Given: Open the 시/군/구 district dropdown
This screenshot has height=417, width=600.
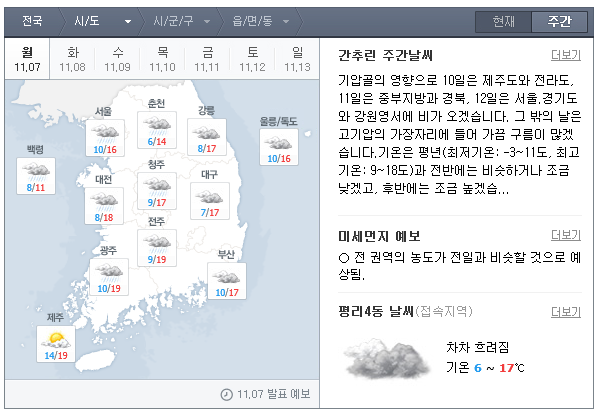Looking at the screenshot, I should click(182, 21).
